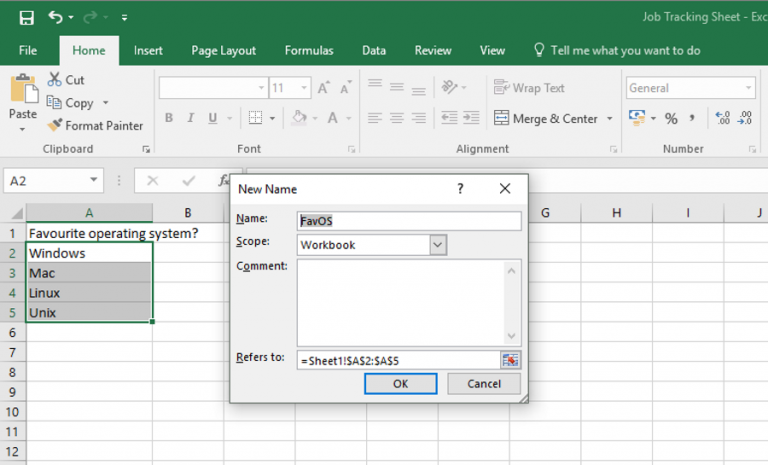Customize Quick Access Toolbar dropdown
Viewport: 768px width, 465px height.
pyautogui.click(x=124, y=18)
